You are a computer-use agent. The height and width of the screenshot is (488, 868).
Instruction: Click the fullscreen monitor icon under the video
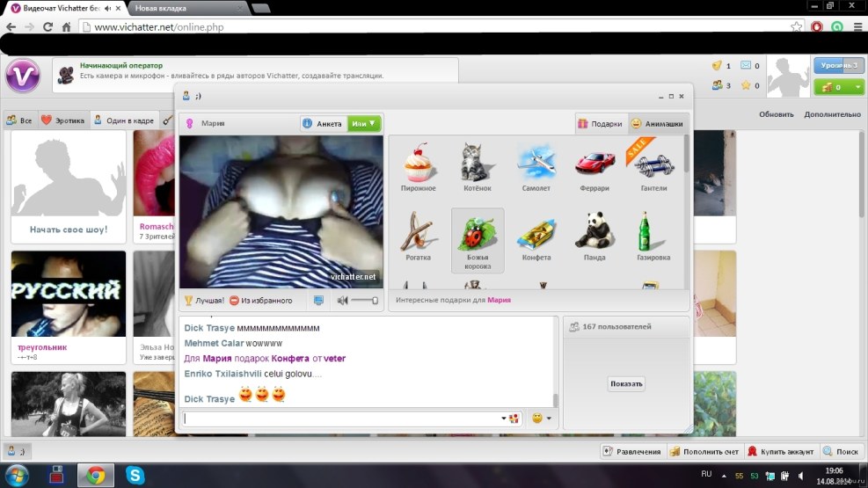point(318,301)
